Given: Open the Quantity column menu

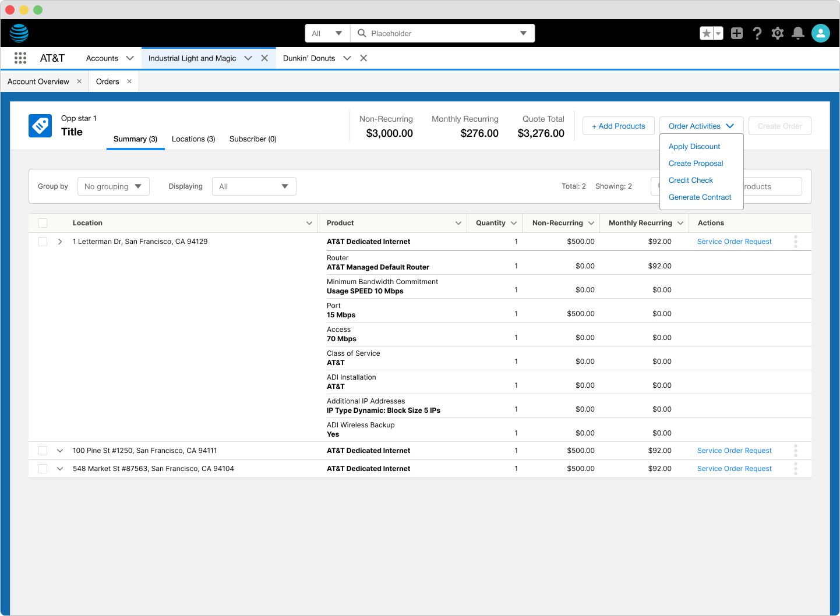Looking at the screenshot, I should 514,223.
